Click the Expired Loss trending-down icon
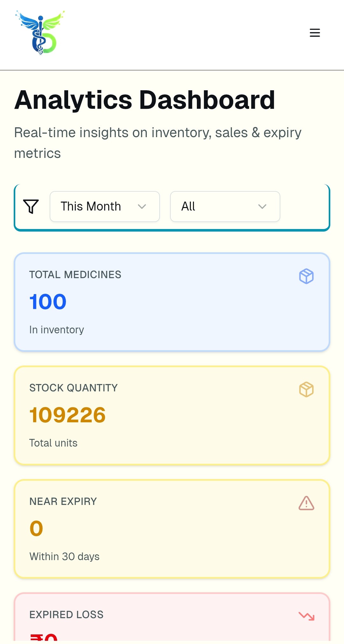 click(306, 616)
